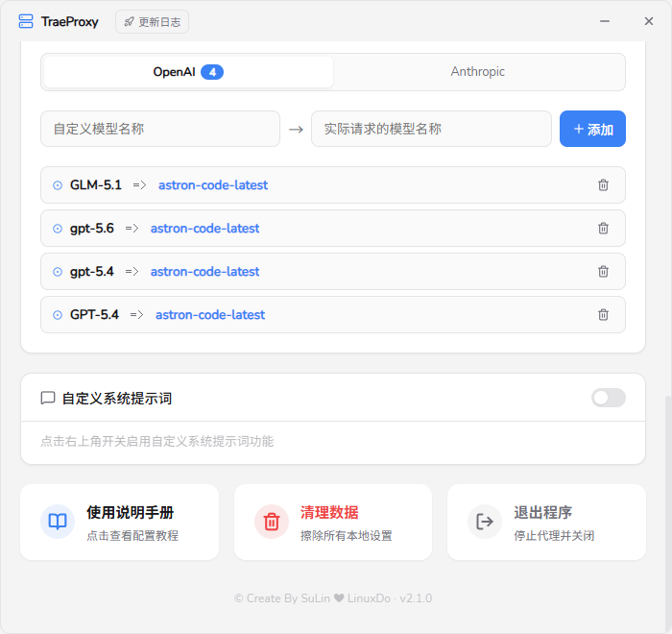The width and height of the screenshot is (672, 634).
Task: Switch to the OpenAI tab
Action: click(x=188, y=72)
